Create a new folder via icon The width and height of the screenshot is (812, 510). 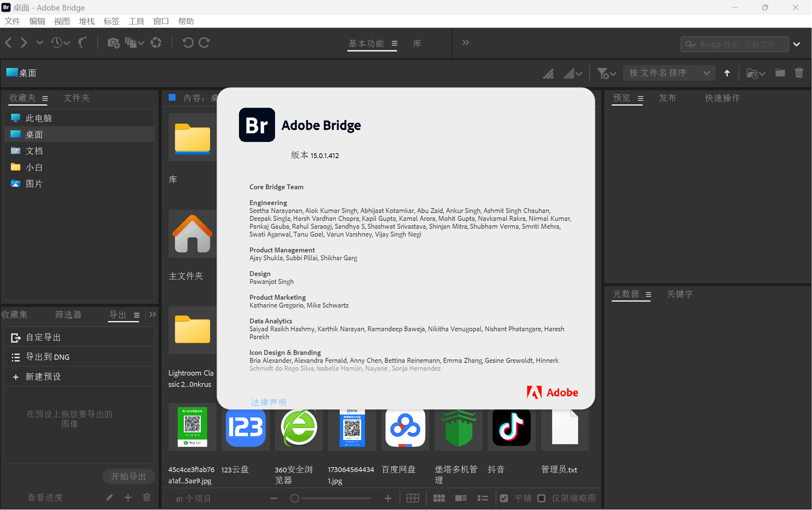[x=780, y=73]
